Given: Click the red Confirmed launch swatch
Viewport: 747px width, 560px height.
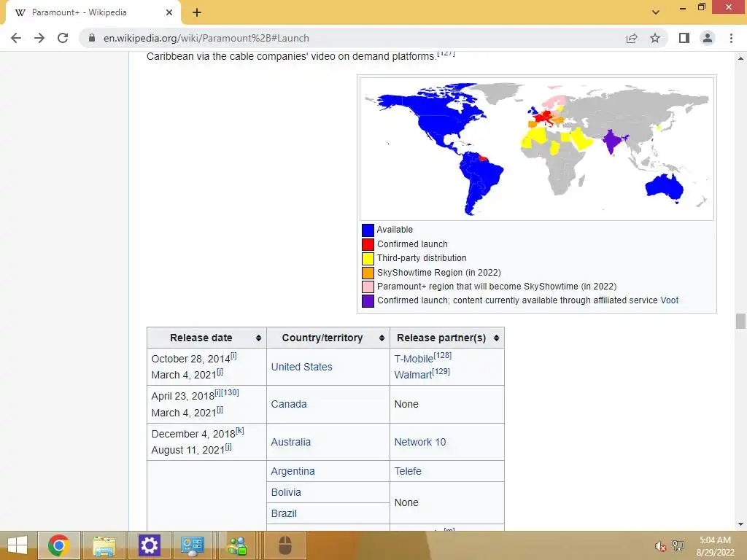Looking at the screenshot, I should [x=368, y=244].
